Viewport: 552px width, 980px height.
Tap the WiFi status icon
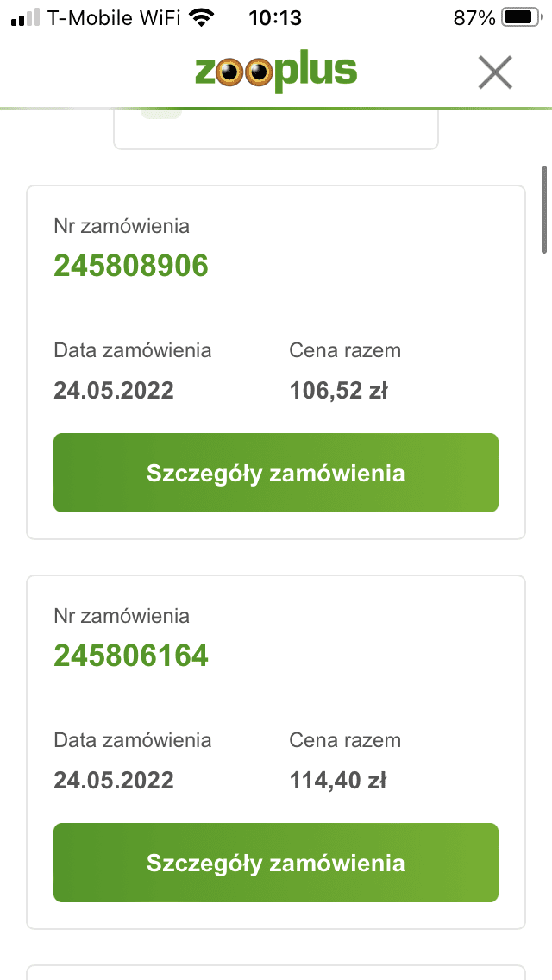coord(201,17)
